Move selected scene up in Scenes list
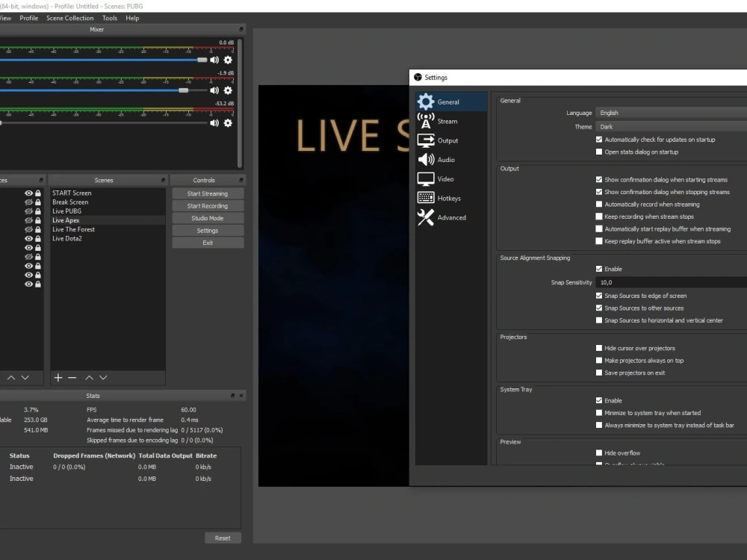 (89, 378)
